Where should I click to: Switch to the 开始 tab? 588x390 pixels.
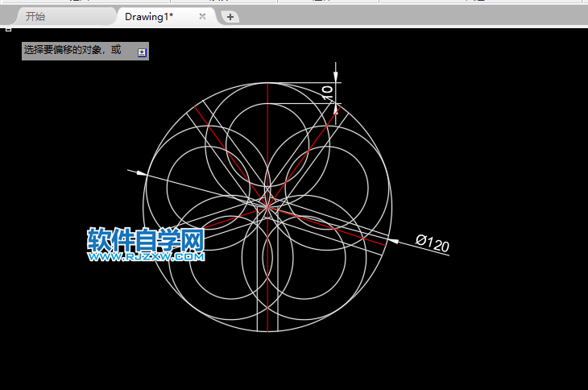(x=35, y=16)
